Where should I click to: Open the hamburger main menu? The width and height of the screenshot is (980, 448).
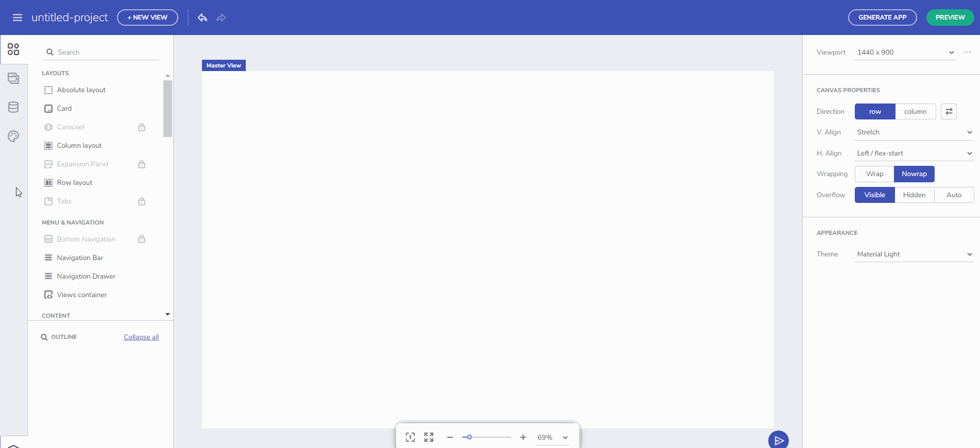pos(18,18)
